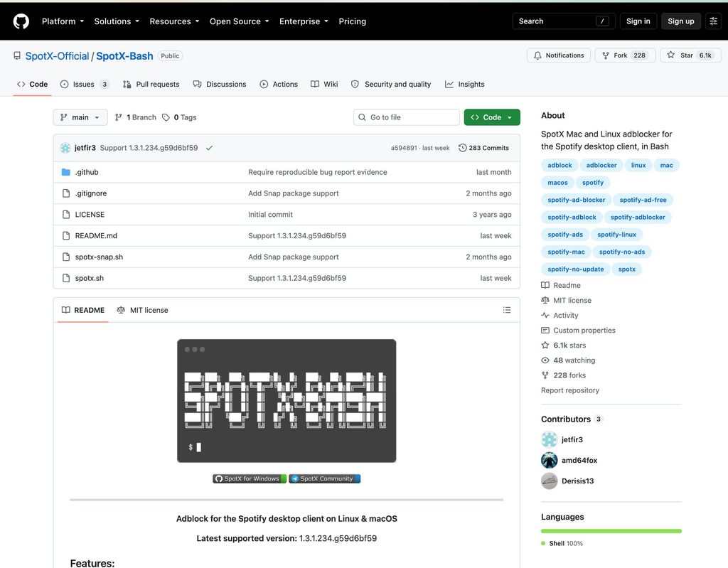The width and height of the screenshot is (728, 568).
Task: Open the SpotX-Official owner link
Action: pos(57,55)
